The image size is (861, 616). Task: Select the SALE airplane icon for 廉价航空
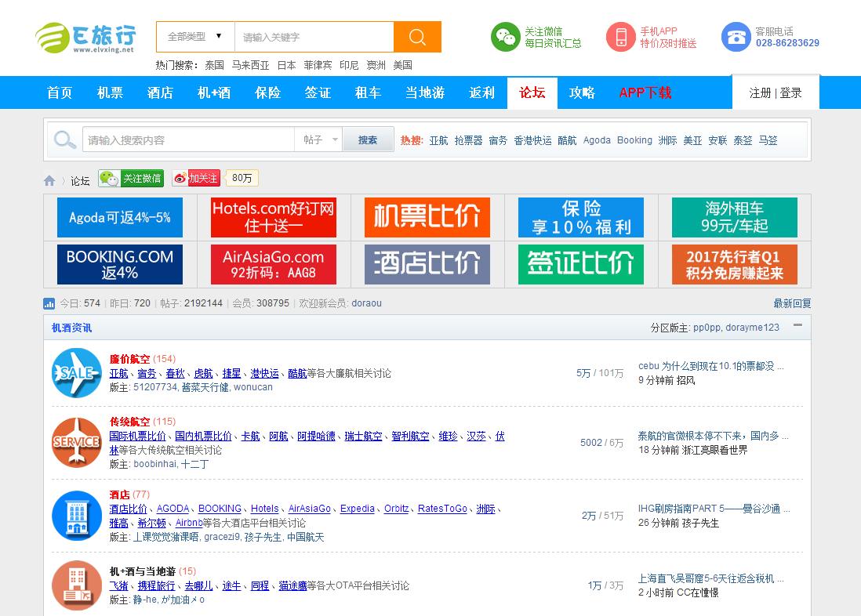(x=76, y=373)
